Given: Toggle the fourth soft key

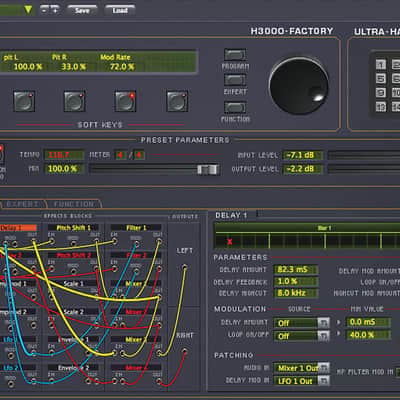Looking at the screenshot, I should tap(177, 101).
